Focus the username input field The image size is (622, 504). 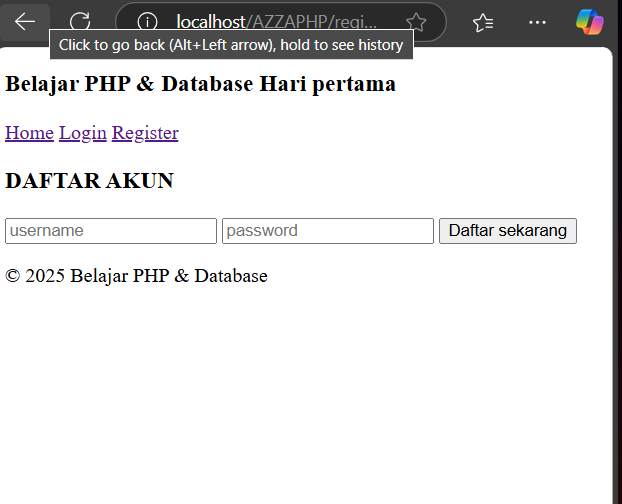point(111,231)
